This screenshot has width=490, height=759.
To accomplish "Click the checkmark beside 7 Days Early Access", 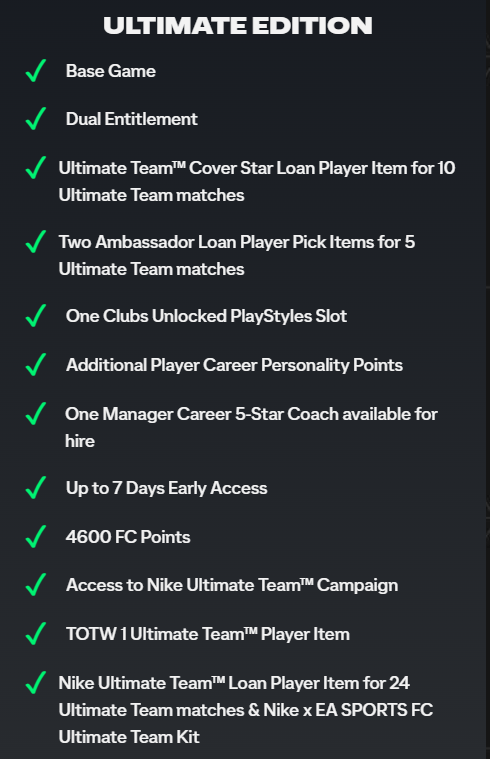I will 36,487.
